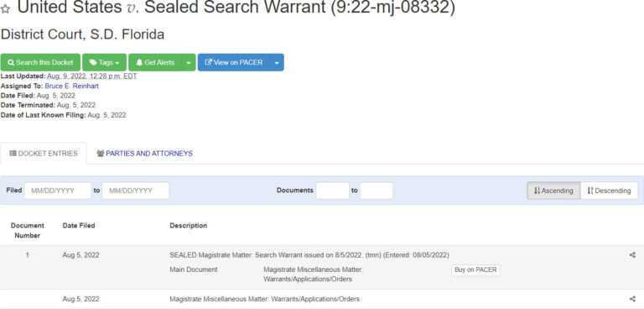
Task: Open the Tags dropdown
Action: click(104, 62)
